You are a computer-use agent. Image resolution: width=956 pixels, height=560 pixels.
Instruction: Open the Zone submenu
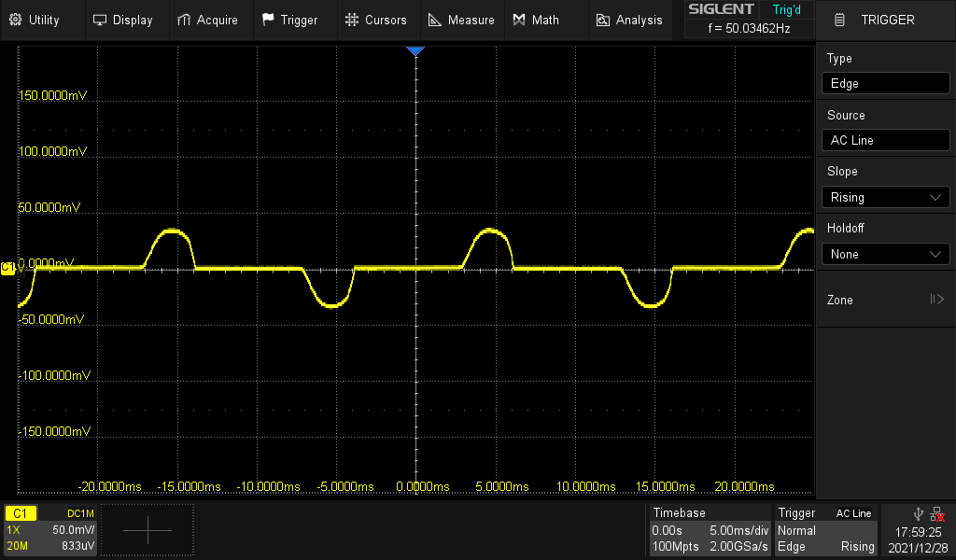885,300
